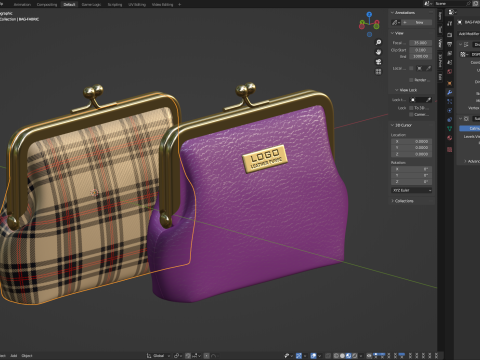Open the Physics properties tab icon
This screenshot has height=360, width=480.
click(x=450, y=110)
